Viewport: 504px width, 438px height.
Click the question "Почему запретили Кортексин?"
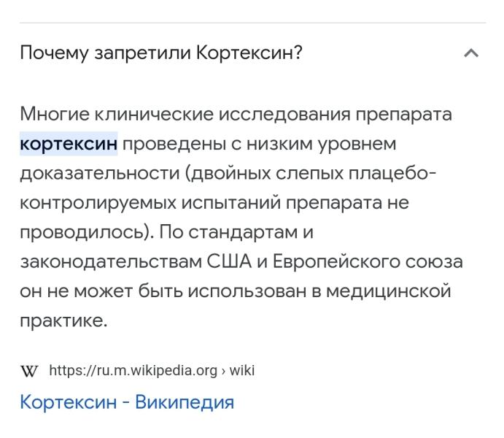[x=161, y=53]
